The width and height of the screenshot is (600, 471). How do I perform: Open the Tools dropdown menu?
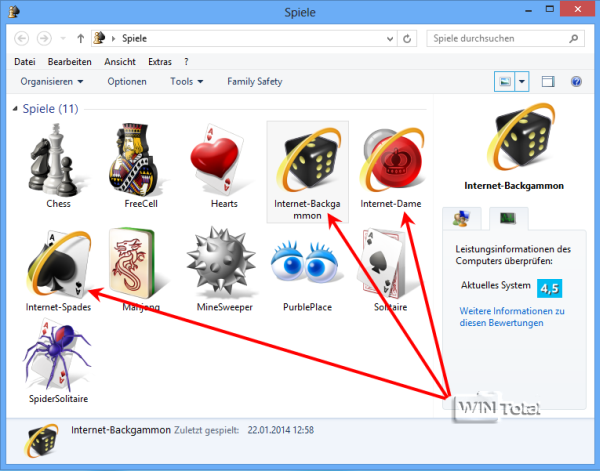point(186,81)
